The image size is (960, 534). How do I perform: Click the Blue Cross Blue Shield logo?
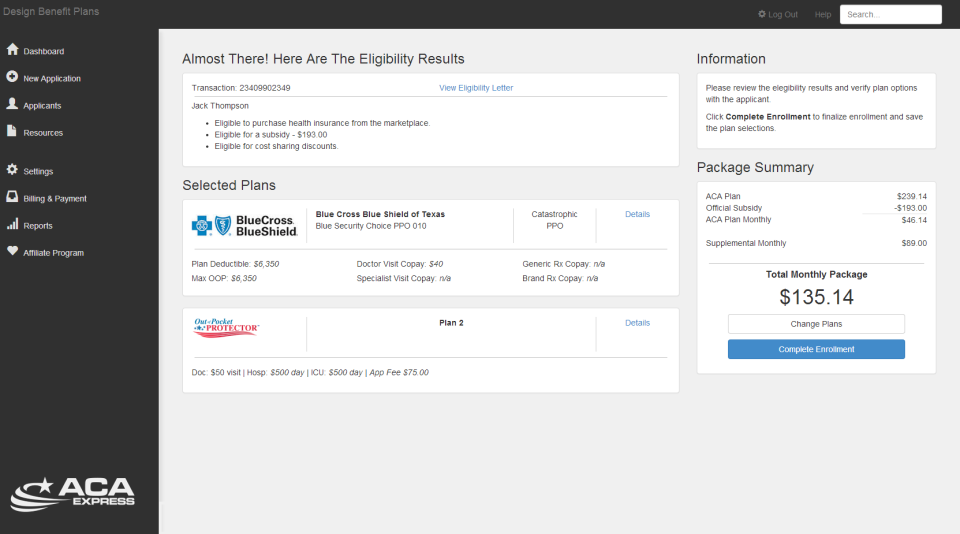245,225
